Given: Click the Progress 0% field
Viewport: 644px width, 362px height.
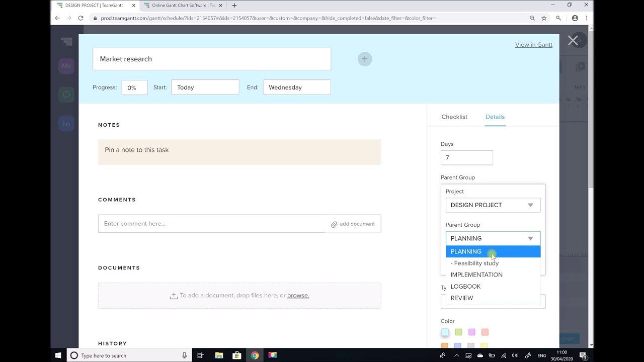Looking at the screenshot, I should tap(135, 87).
